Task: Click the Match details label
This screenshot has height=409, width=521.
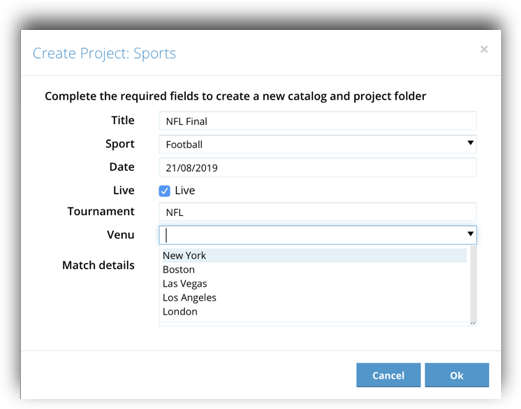Action: click(x=98, y=265)
